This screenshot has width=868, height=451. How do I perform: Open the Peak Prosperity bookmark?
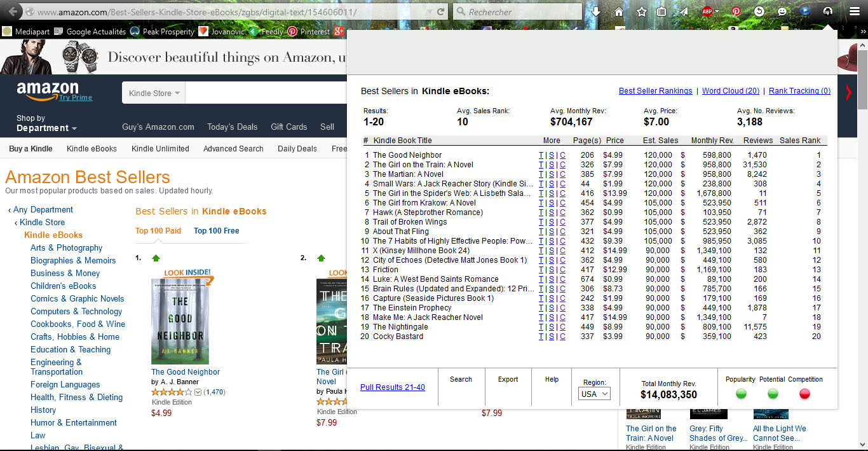161,31
